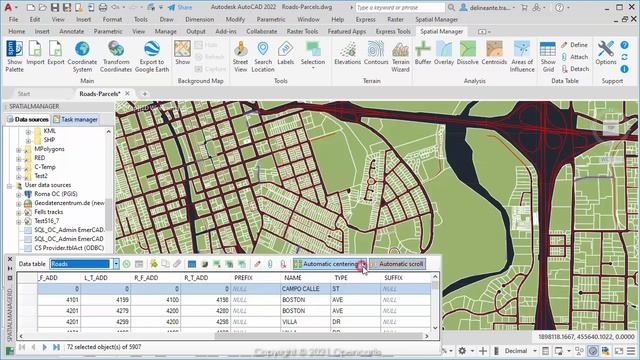The width and height of the screenshot is (640, 360).
Task: Open Areas of Influence tool
Action: (522, 56)
